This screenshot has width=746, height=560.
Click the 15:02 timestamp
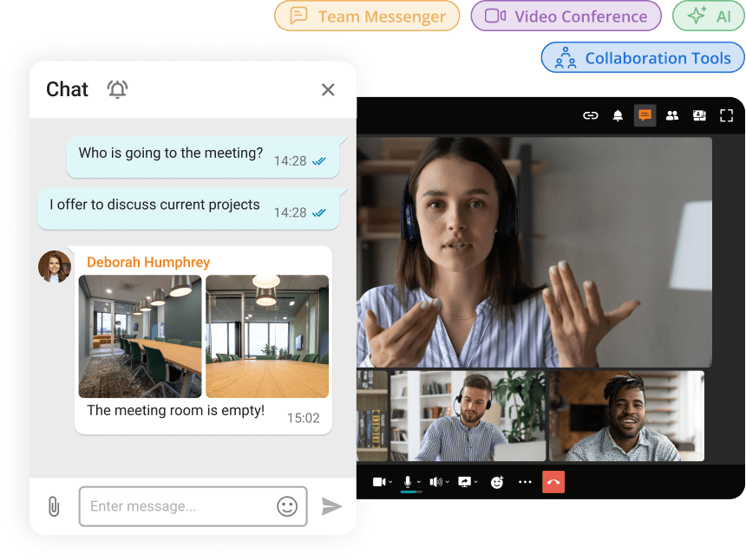(x=303, y=418)
